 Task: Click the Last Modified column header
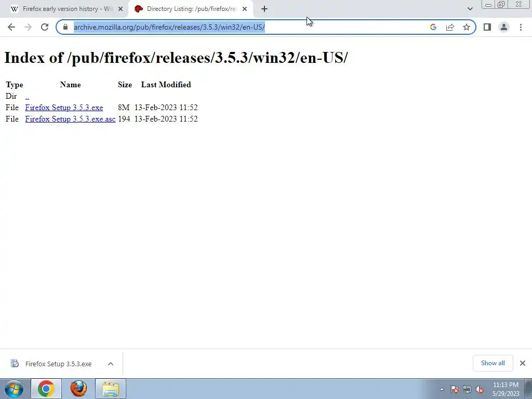tap(166, 85)
